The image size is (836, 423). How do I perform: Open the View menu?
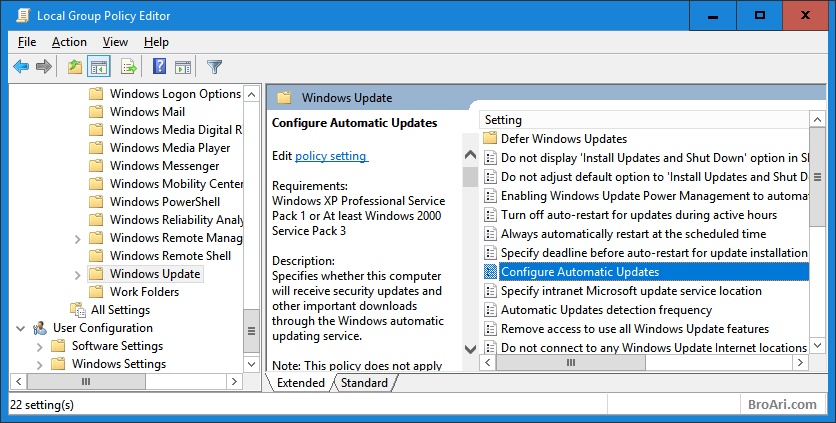(x=115, y=42)
